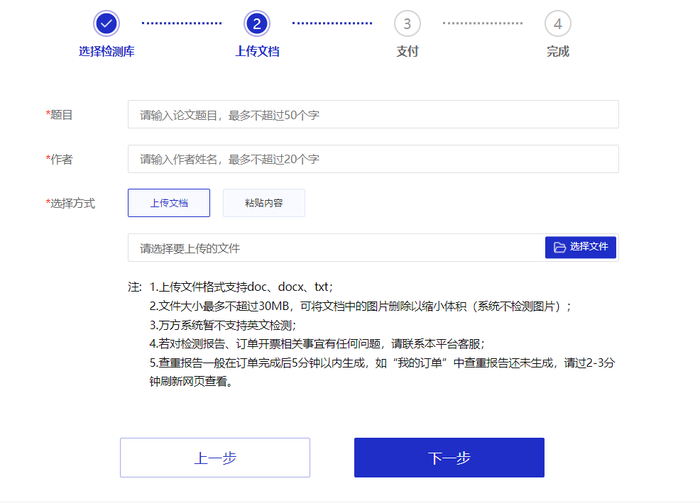This screenshot has height=503, width=700.
Task: Focus the 作者 author name input field
Action: pyautogui.click(x=372, y=159)
